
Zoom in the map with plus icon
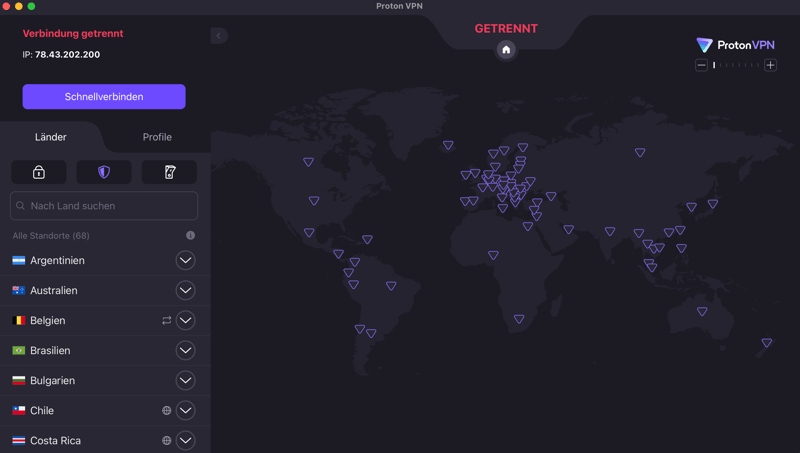[x=770, y=65]
